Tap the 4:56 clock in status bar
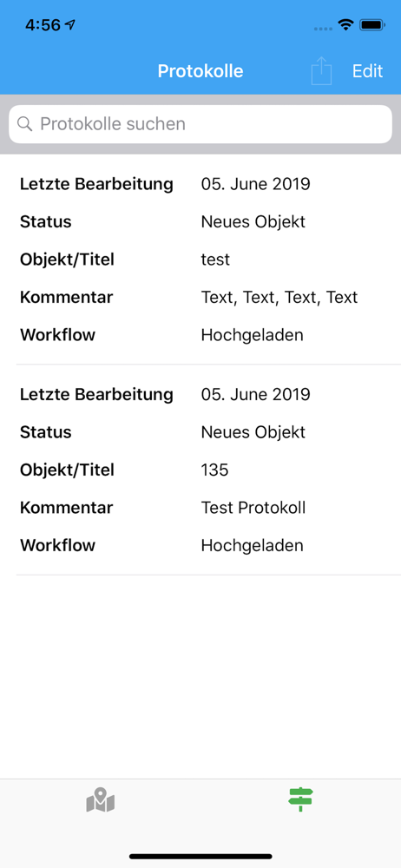401x868 pixels. (43, 25)
